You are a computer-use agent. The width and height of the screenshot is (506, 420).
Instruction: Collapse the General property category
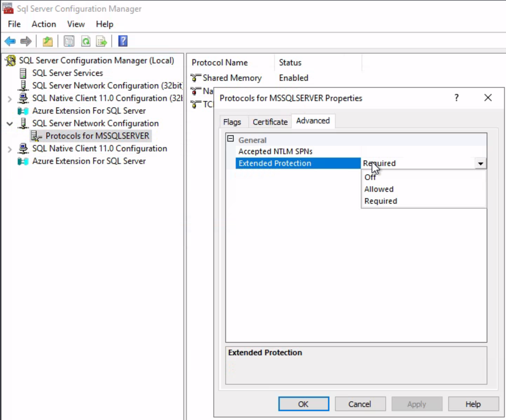tap(231, 139)
